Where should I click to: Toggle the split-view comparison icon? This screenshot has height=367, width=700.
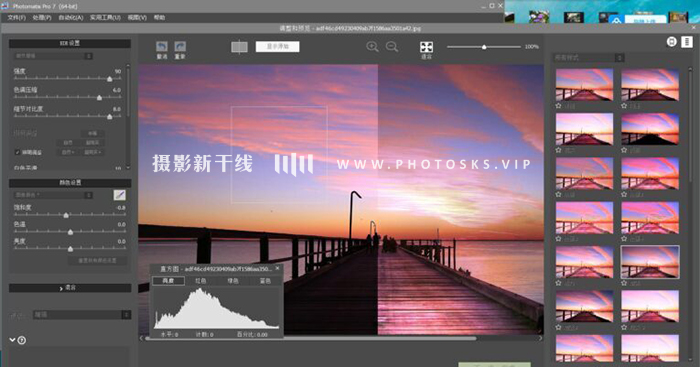239,47
